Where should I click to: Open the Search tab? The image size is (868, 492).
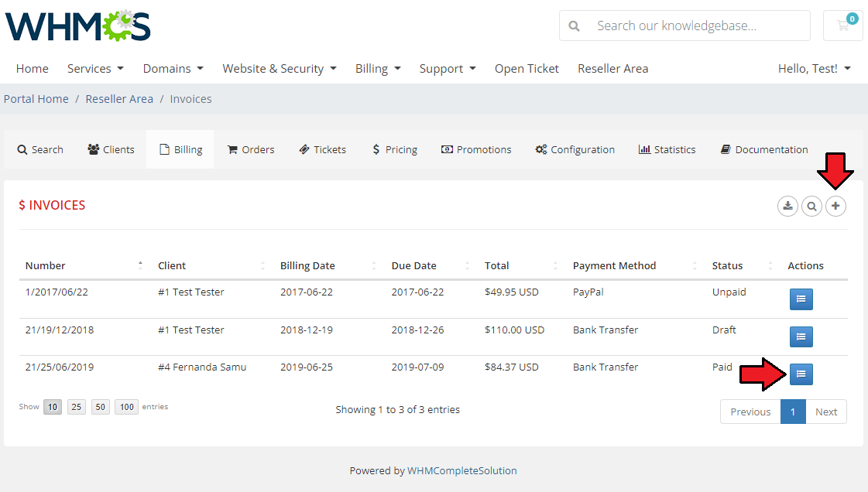click(40, 149)
